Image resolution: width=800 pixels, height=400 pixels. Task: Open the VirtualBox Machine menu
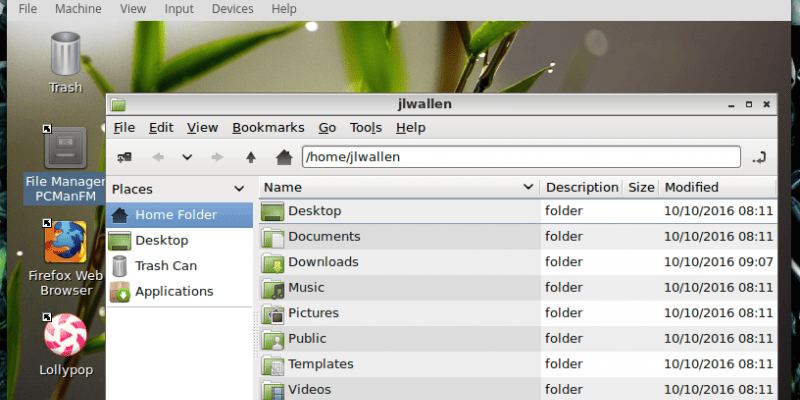tap(78, 9)
